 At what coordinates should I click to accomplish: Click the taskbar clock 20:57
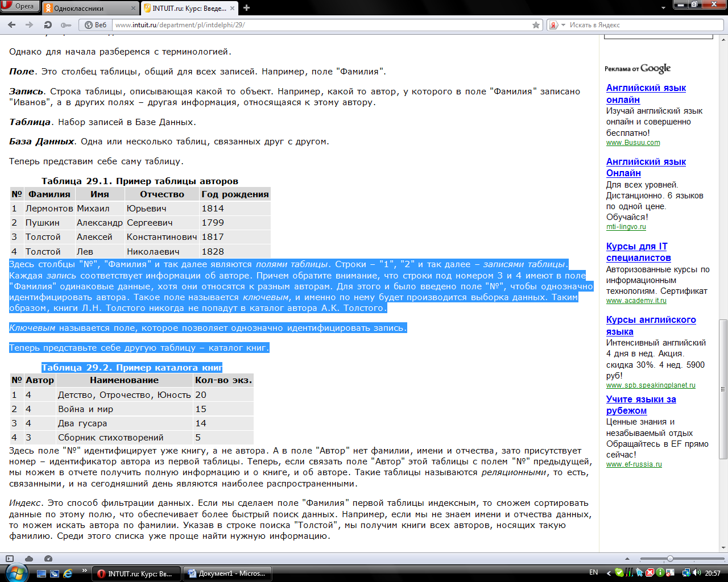713,573
